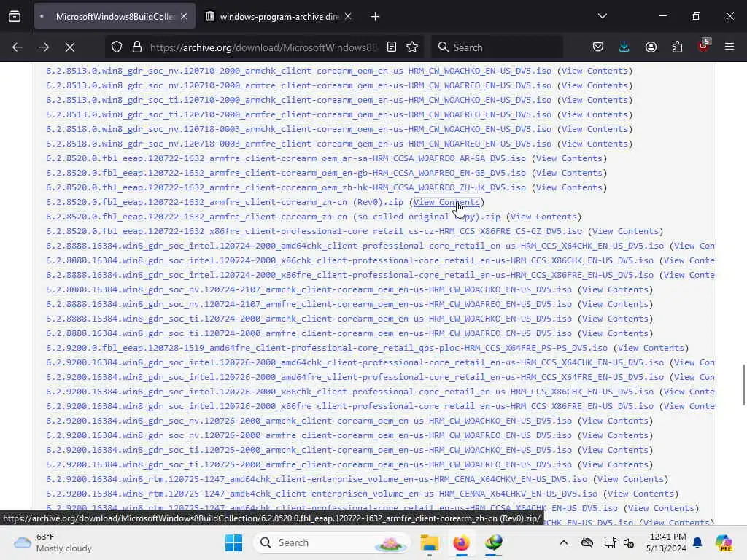Image resolution: width=747 pixels, height=560 pixels.
Task: Open notification bell in taskbar
Action: (x=697, y=542)
